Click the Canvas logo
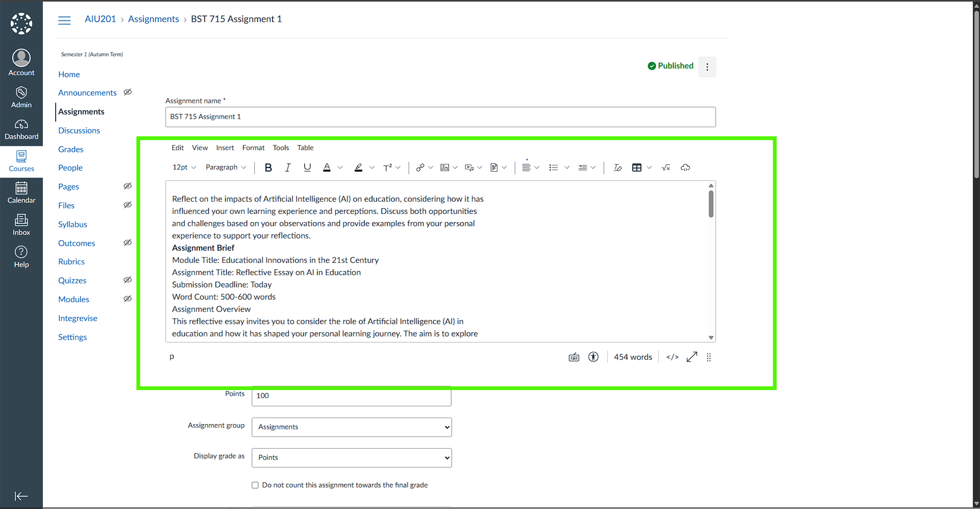 tap(21, 23)
